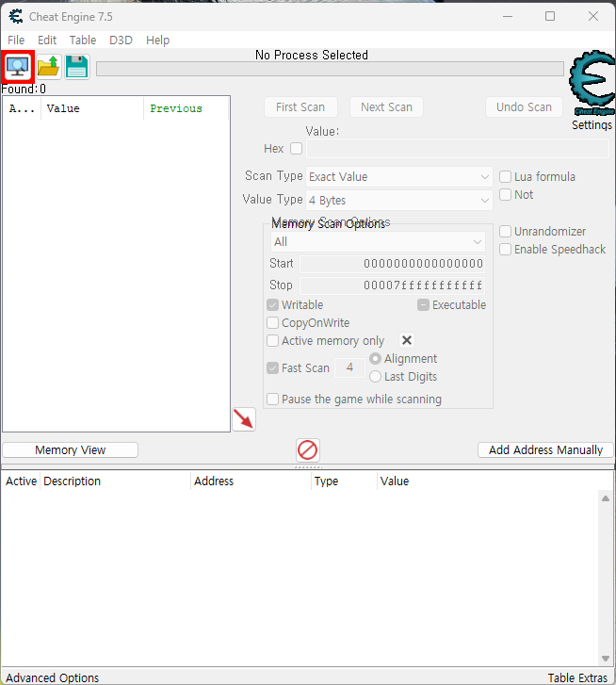Click the Type column header
The width and height of the screenshot is (616, 685).
pos(345,481)
